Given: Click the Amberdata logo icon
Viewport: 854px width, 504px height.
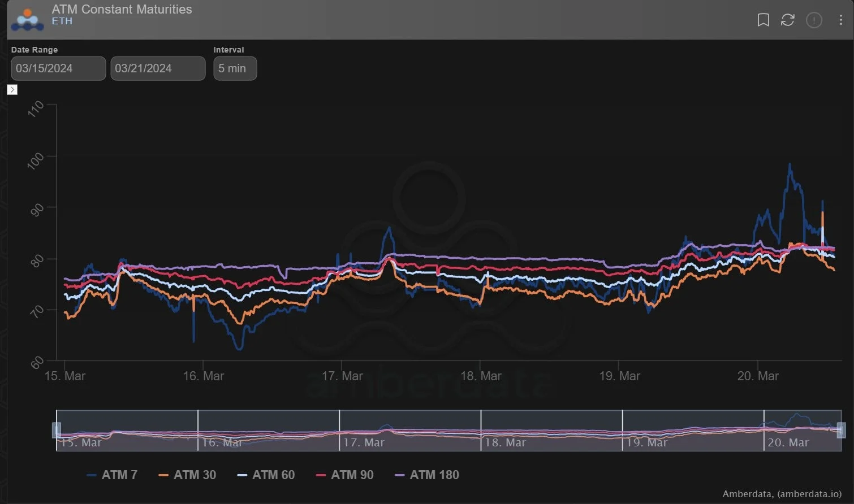Looking at the screenshot, I should 27,20.
